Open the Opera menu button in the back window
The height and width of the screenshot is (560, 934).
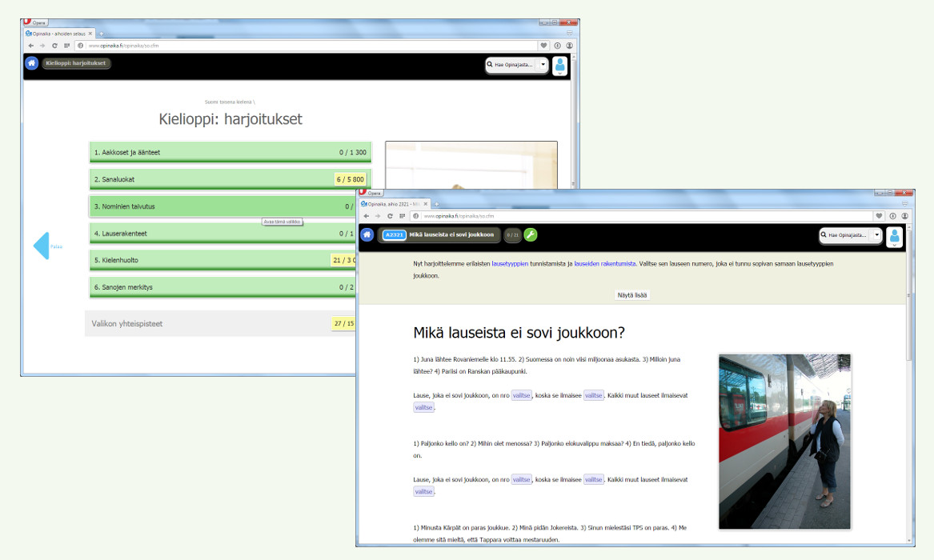34,22
